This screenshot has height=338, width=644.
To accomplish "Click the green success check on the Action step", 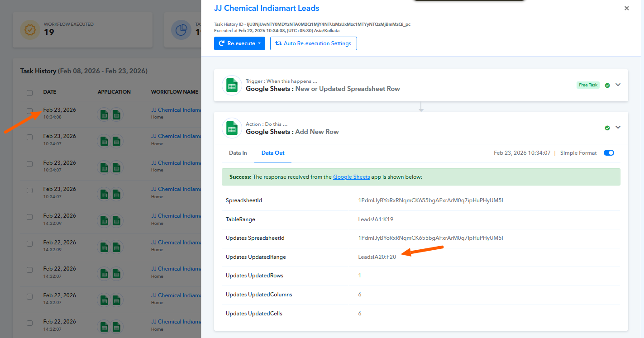I will (607, 128).
